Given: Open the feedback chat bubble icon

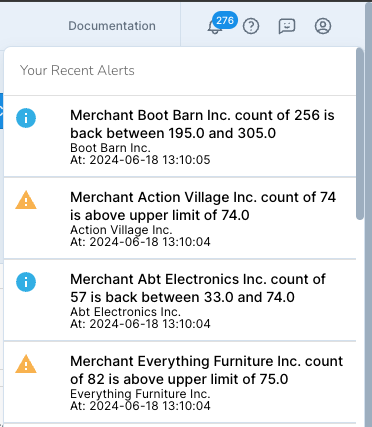Looking at the screenshot, I should [x=287, y=26].
